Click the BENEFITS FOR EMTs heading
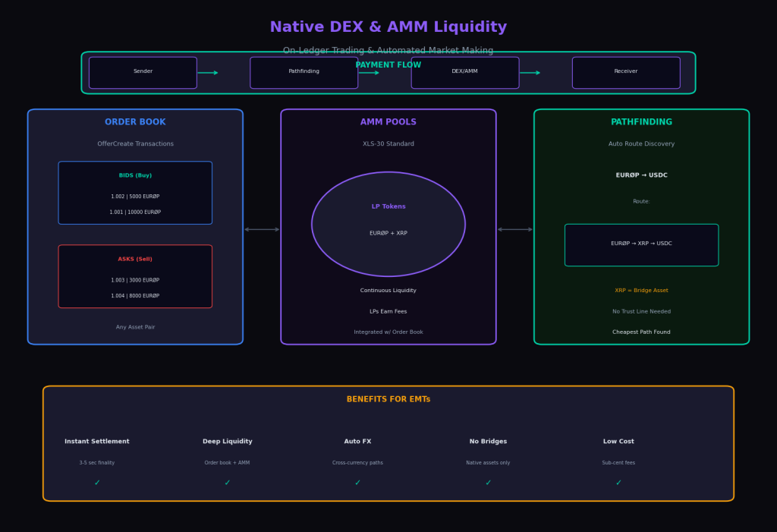The height and width of the screenshot is (532, 777). (x=388, y=399)
